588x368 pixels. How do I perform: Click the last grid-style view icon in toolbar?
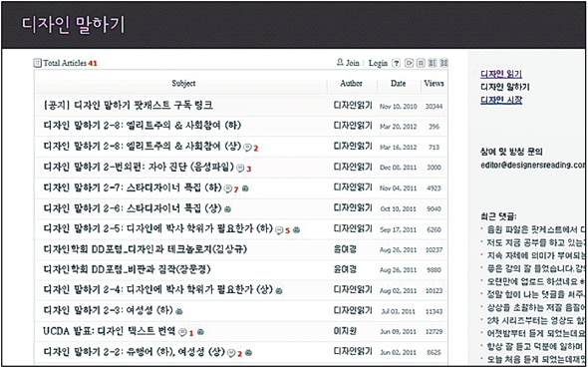(444, 63)
